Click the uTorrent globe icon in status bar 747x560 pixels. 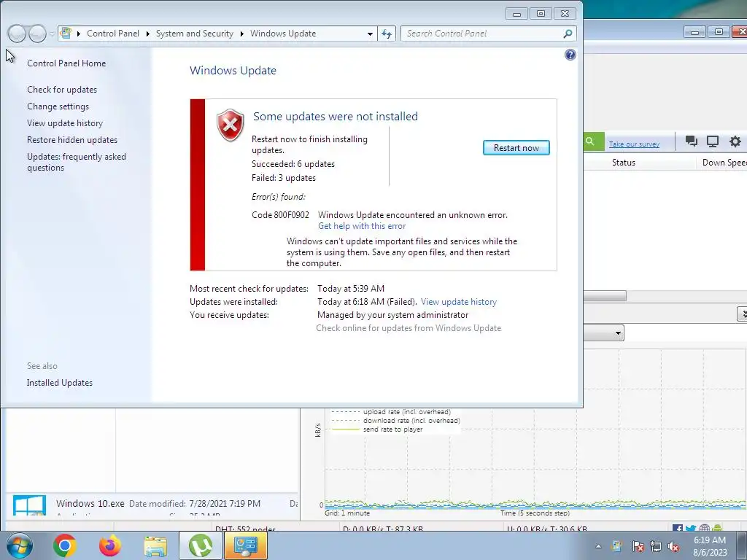point(705,528)
